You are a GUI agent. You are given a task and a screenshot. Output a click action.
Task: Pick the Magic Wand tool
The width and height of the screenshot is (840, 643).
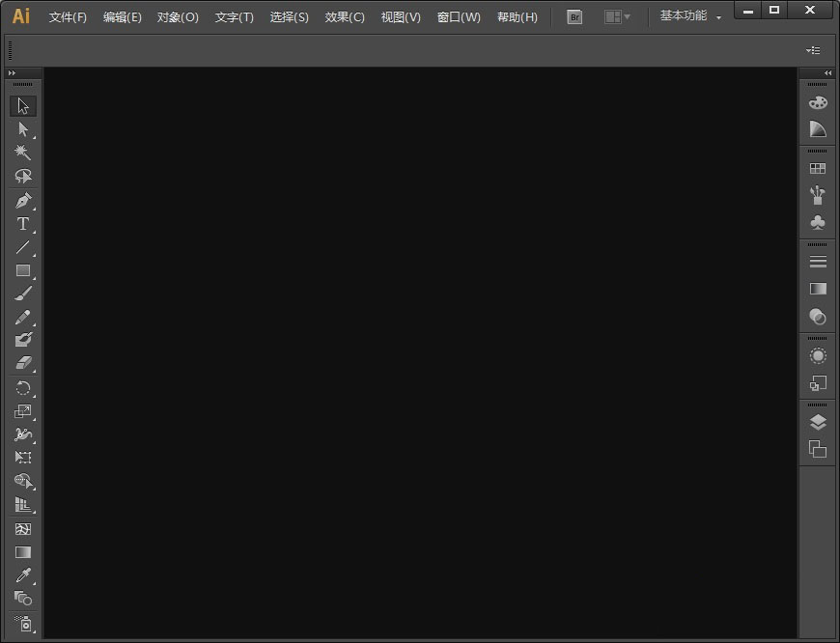coord(23,153)
